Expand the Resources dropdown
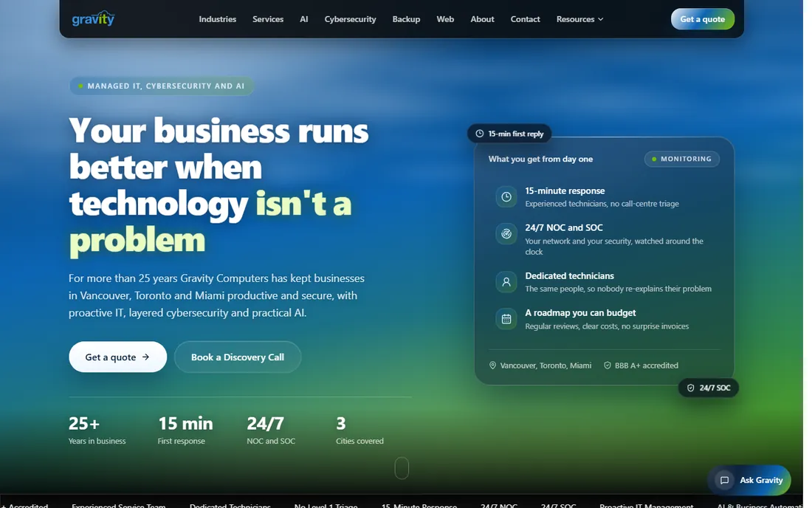This screenshot has width=812, height=508. click(x=579, y=19)
